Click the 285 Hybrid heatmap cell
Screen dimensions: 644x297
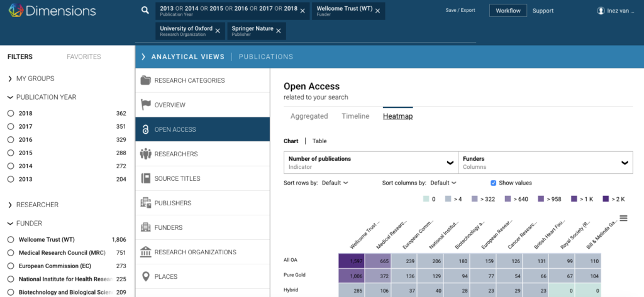[352, 291]
